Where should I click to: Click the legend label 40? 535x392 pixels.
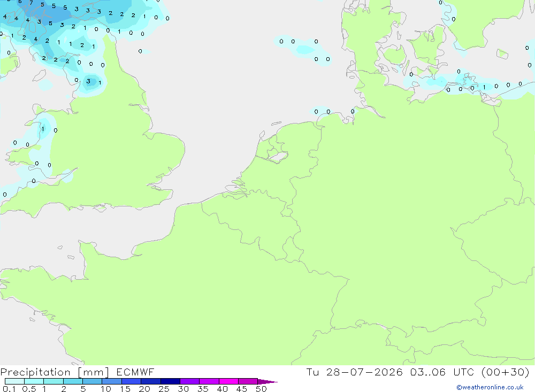223,389
